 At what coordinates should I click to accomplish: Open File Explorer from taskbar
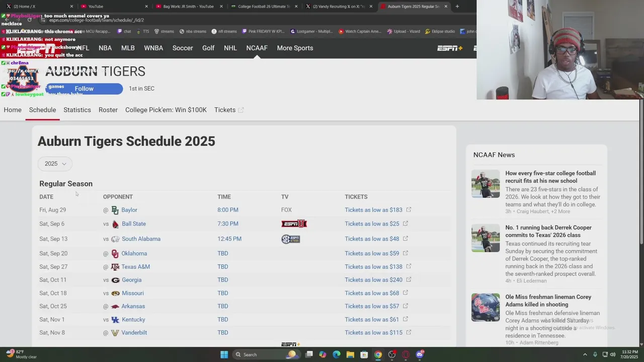[350, 354]
